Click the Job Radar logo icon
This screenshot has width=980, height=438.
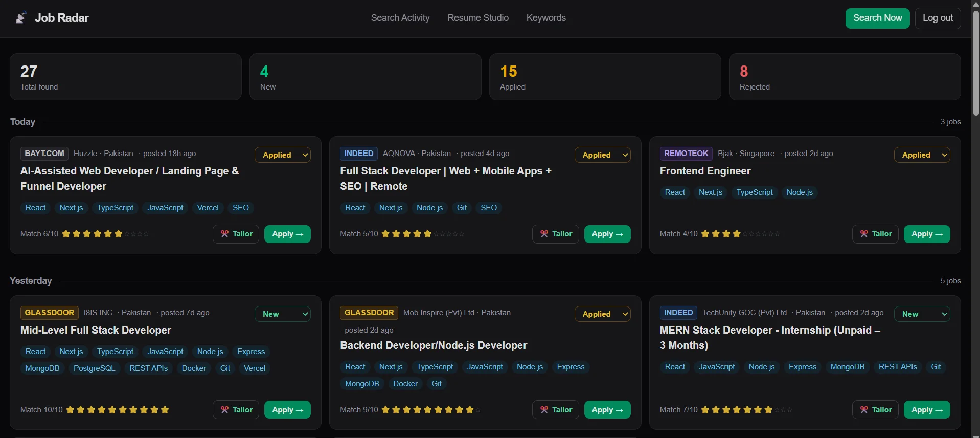[20, 18]
